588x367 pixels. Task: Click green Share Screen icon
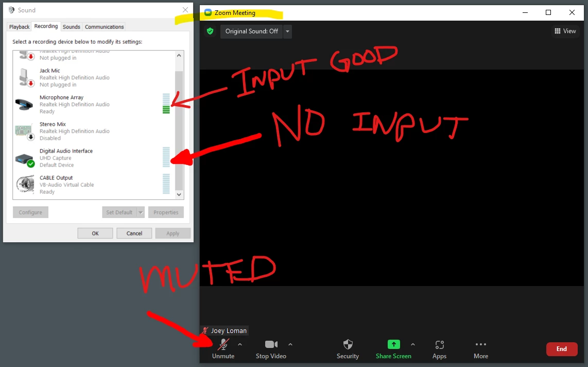point(393,344)
